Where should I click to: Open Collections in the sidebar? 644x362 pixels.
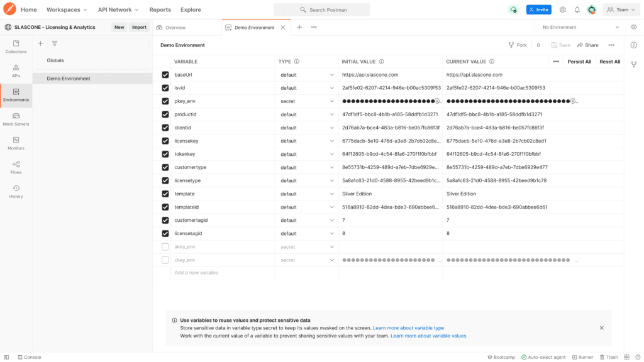(x=16, y=47)
